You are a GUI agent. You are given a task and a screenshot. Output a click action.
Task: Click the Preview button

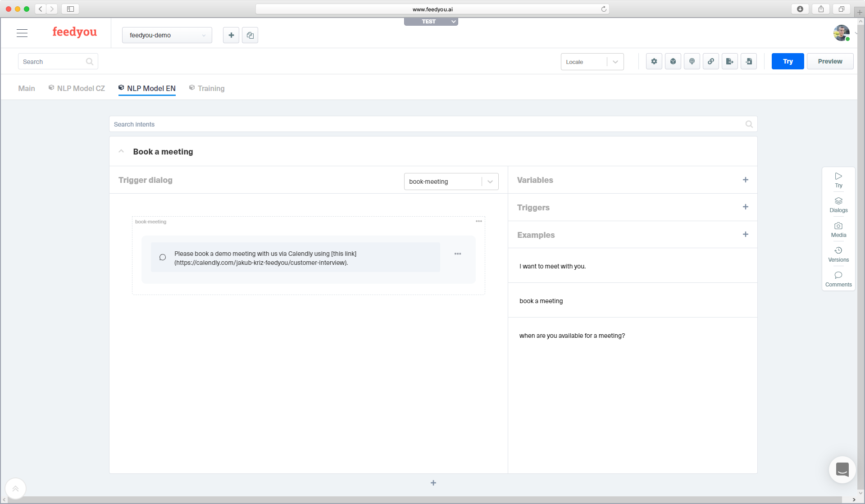[830, 61]
